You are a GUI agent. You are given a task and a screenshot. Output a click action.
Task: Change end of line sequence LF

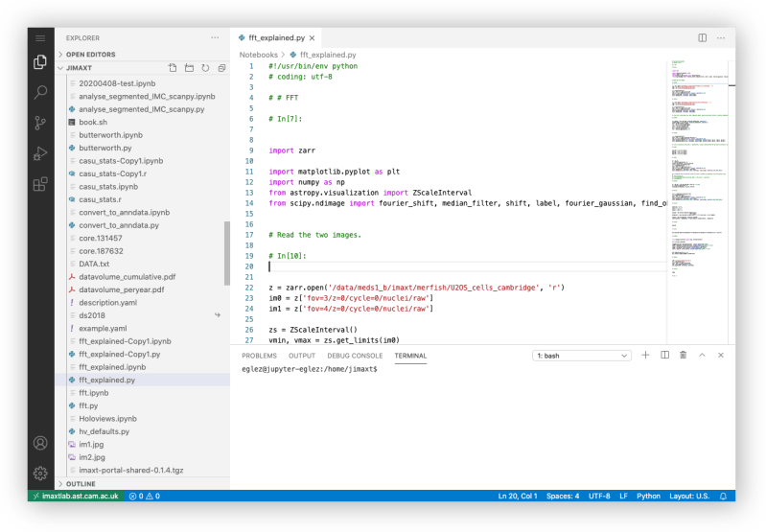(623, 496)
